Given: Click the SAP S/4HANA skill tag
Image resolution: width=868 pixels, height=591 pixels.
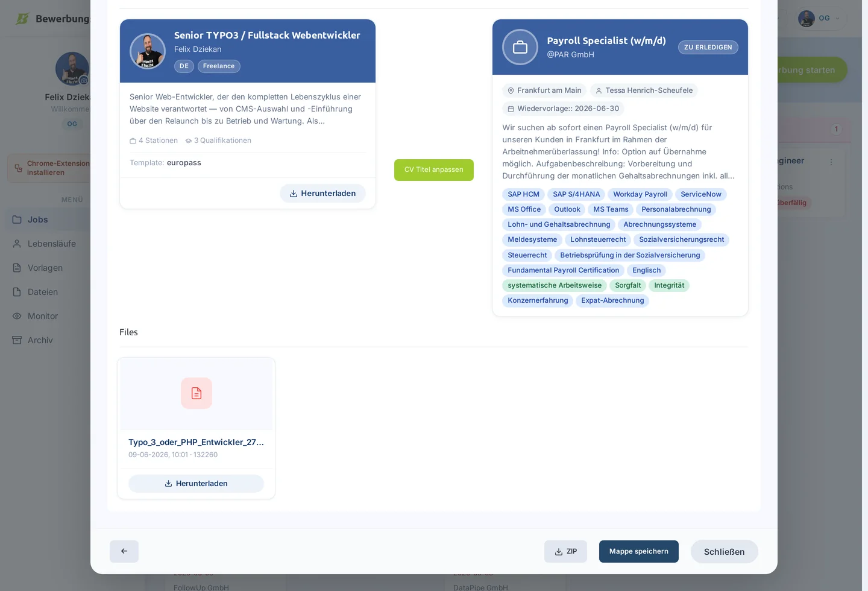Looking at the screenshot, I should click(x=576, y=194).
